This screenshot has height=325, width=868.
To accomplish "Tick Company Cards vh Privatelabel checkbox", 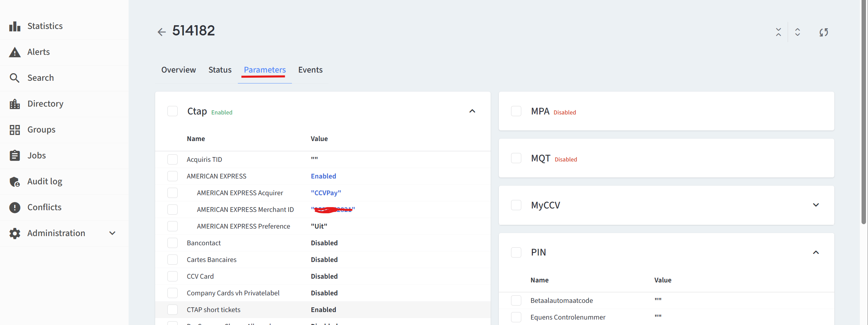I will click(173, 293).
